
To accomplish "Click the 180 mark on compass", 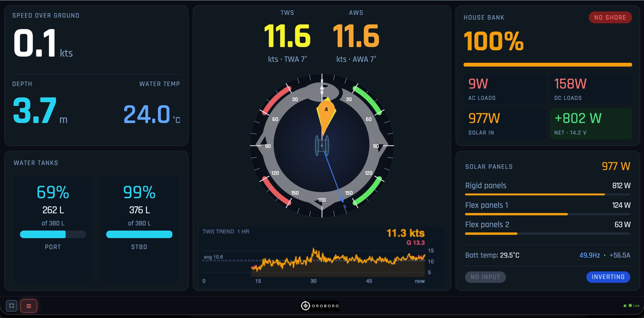I will click(x=322, y=200).
